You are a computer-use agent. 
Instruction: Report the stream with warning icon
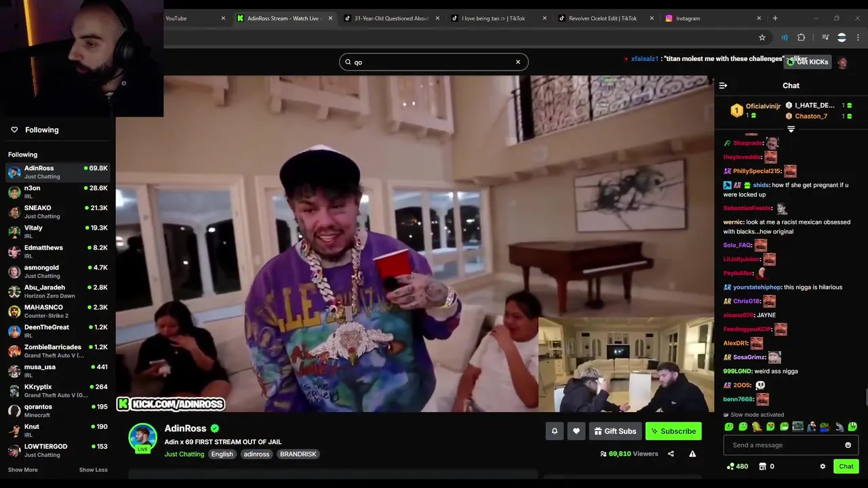[692, 454]
